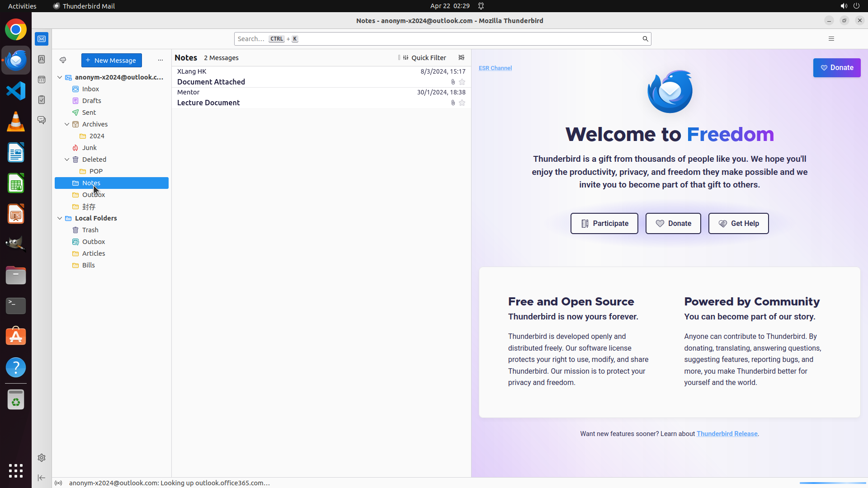Open the Chat space icon
The width and height of the screenshot is (868, 488).
click(x=42, y=120)
